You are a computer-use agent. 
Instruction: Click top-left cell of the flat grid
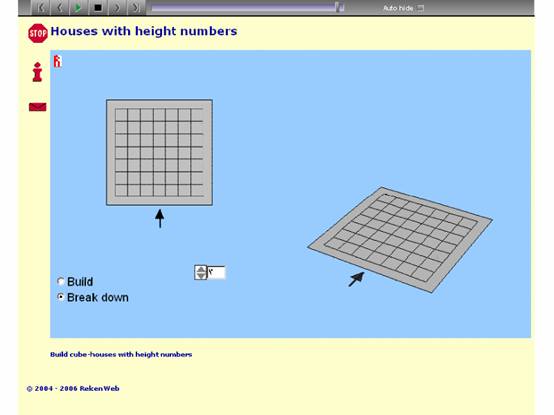(121, 115)
